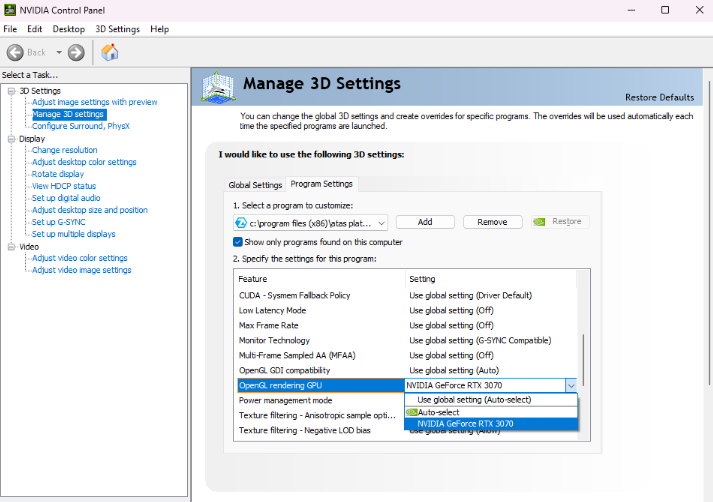The height and width of the screenshot is (502, 713).
Task: Select the Program Settings tab
Action: pyautogui.click(x=321, y=184)
